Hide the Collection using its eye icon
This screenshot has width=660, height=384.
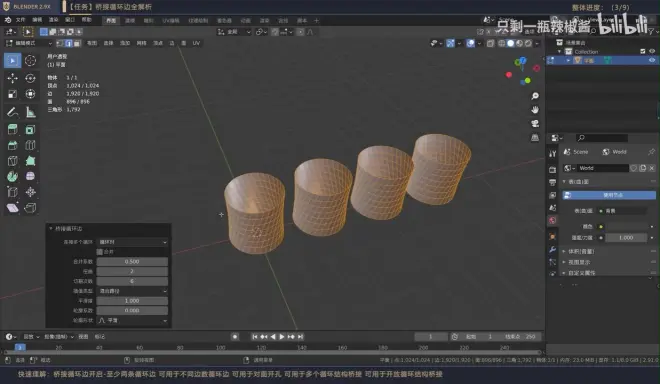[x=652, y=51]
